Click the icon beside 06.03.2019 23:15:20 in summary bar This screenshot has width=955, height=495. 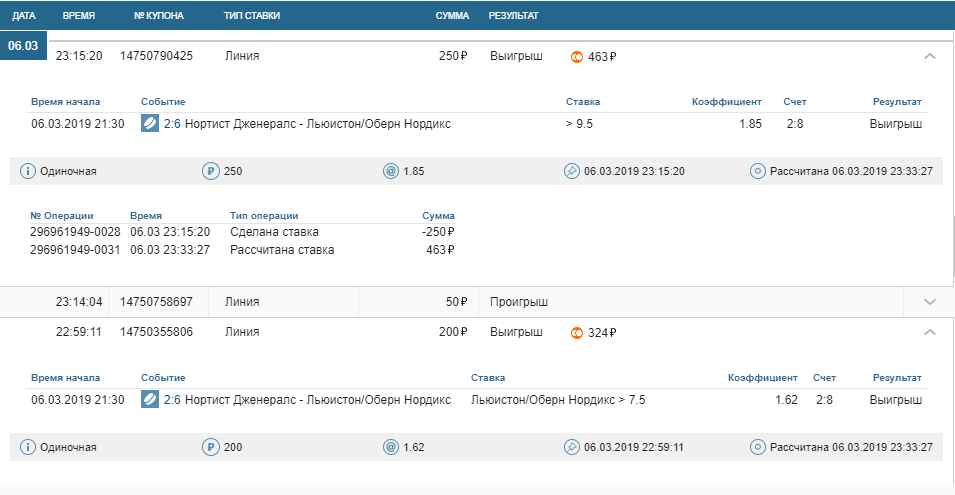coord(572,171)
